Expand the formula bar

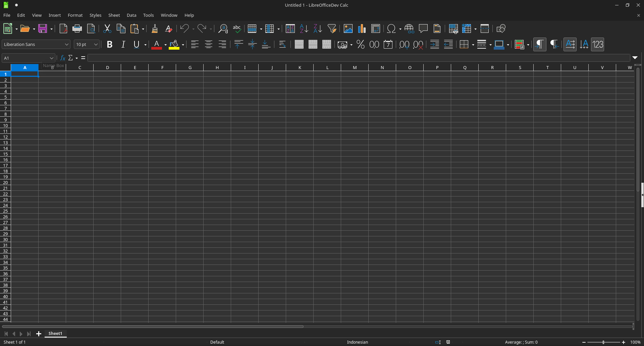tap(635, 58)
